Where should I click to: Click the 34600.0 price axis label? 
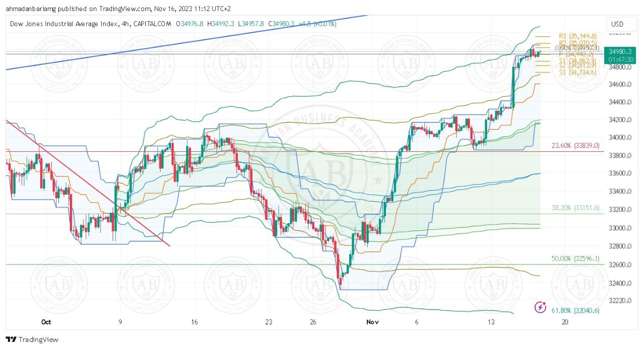[x=620, y=84]
